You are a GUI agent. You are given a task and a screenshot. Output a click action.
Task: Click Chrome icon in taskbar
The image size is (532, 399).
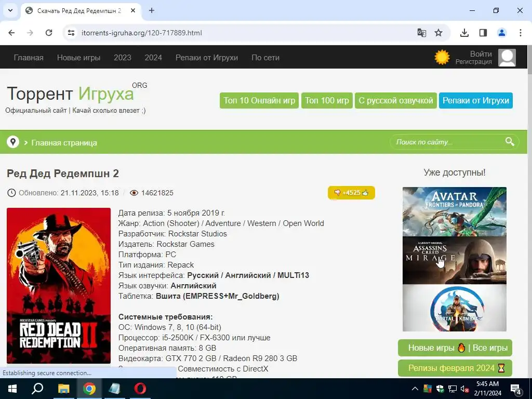tap(89, 389)
